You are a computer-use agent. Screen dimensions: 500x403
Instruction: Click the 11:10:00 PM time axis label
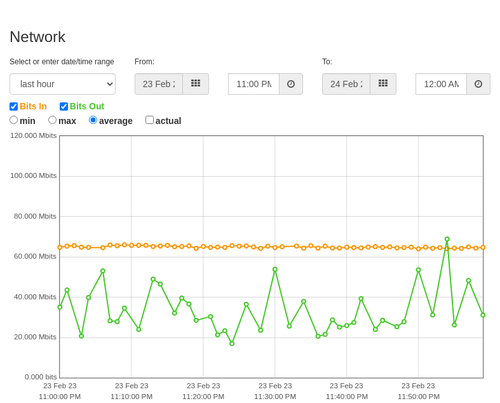click(131, 397)
